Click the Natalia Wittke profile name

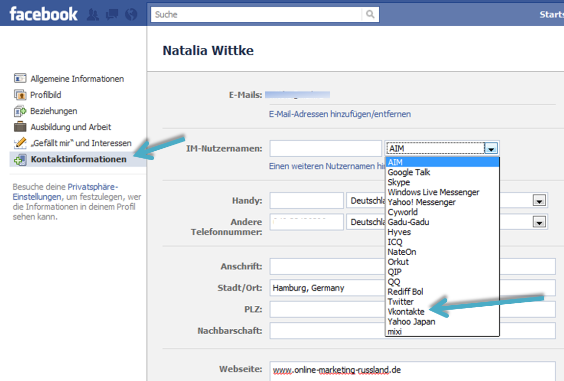click(x=208, y=50)
